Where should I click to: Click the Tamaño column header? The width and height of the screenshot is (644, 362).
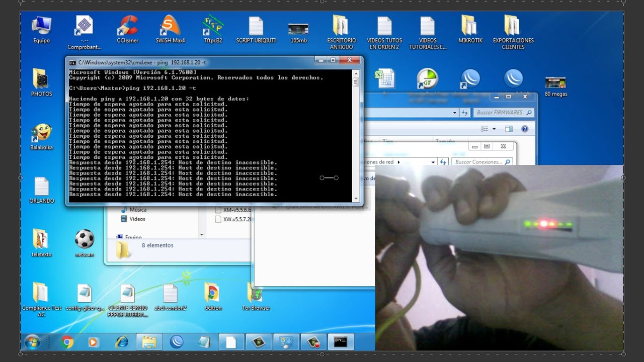pos(445,141)
